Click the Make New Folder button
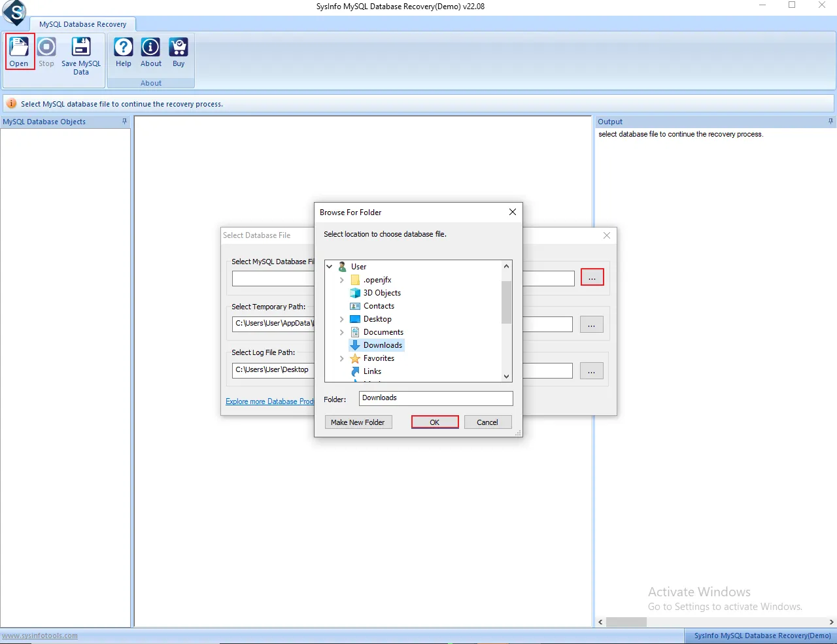The height and width of the screenshot is (644, 837). [358, 422]
